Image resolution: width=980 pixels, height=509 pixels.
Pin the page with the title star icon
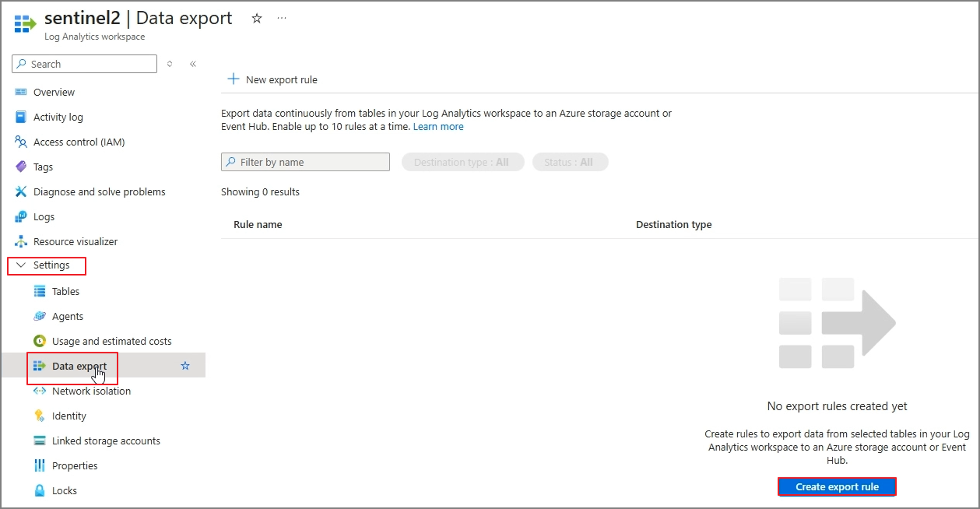click(257, 18)
